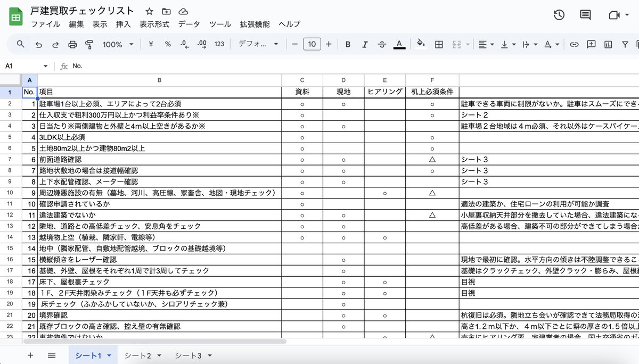Start a video call with camera icon
Viewport: 639px width, 364px height.
pos(614,15)
